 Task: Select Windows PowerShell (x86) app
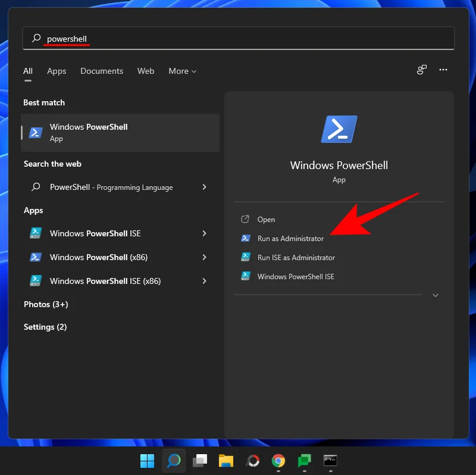(98, 257)
